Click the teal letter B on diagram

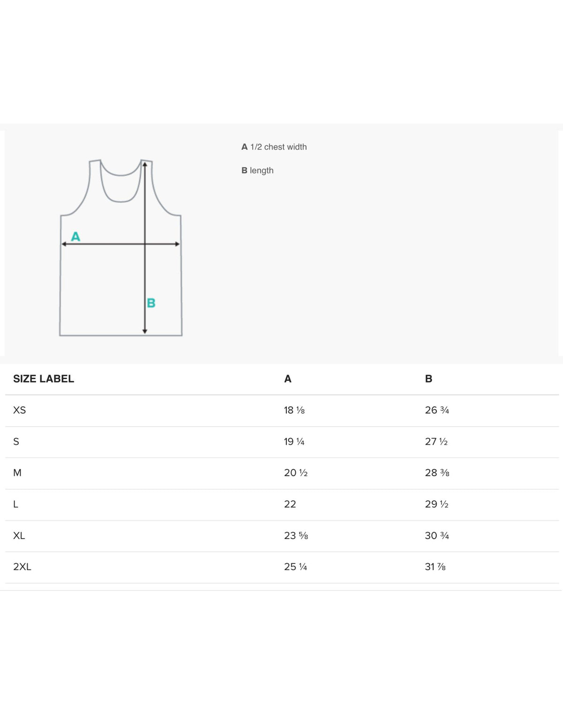pos(151,303)
